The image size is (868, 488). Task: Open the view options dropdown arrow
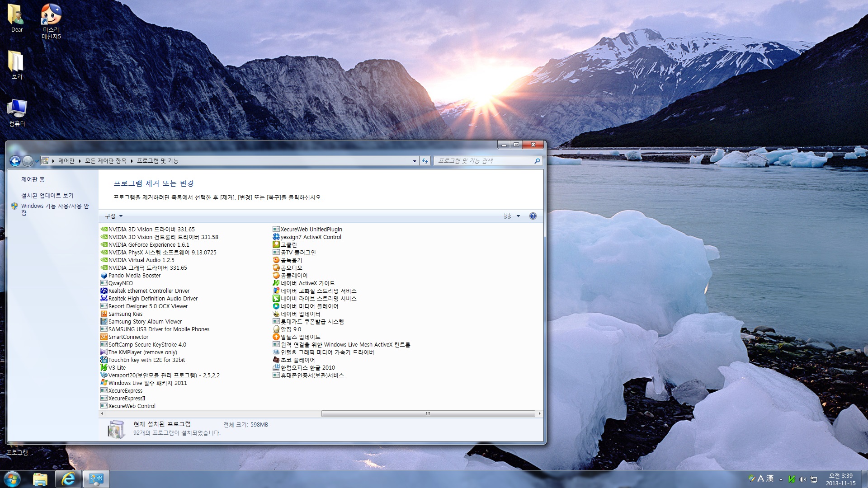tap(519, 216)
